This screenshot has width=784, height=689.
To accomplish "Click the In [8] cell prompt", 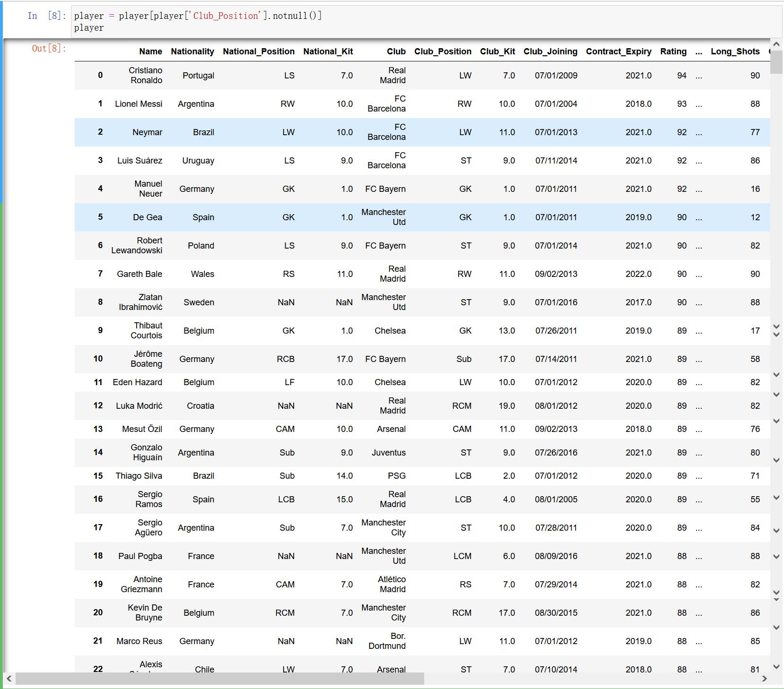I will click(x=47, y=16).
